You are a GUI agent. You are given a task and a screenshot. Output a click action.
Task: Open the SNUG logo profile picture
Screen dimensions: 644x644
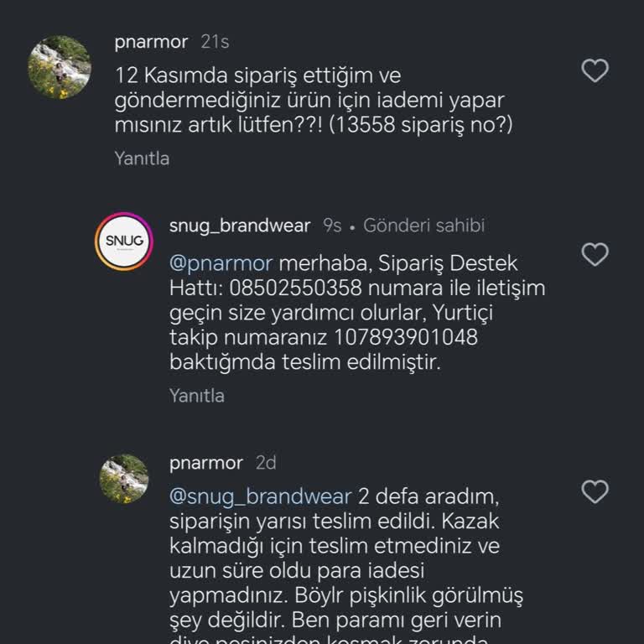click(x=124, y=241)
